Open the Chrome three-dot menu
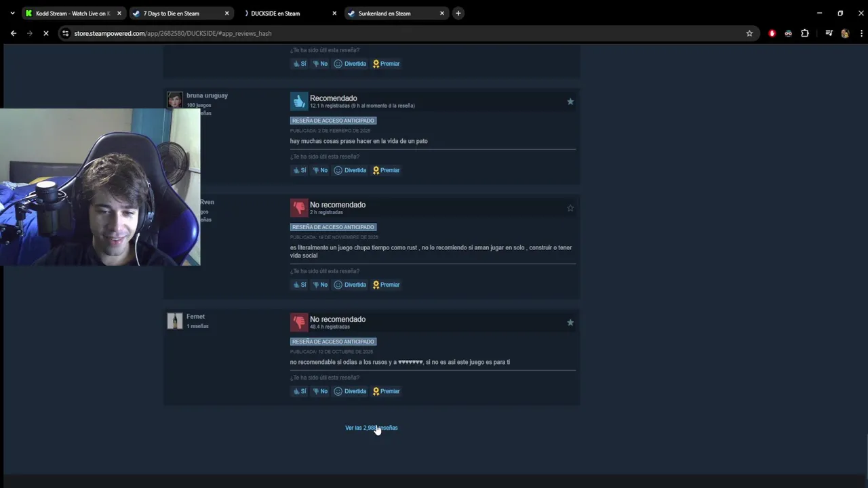 [x=861, y=33]
